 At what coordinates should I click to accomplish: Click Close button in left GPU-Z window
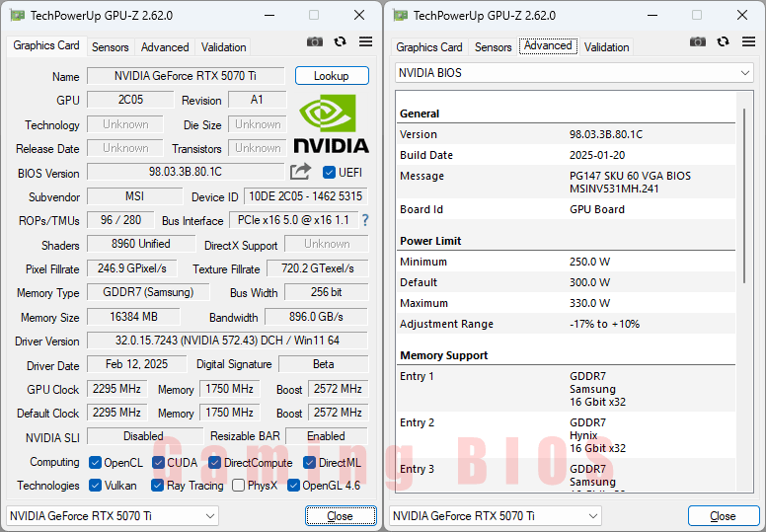pyautogui.click(x=341, y=516)
